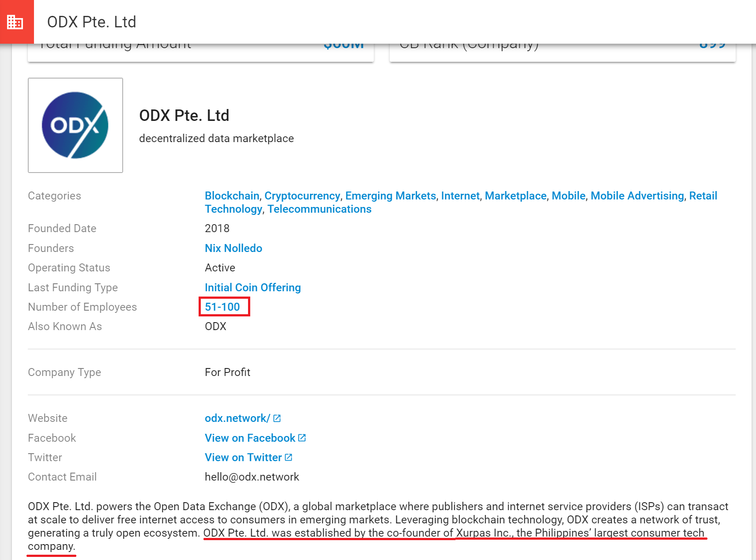Open the Cryptocurrency category link
Screen dimensions: 756x560
(302, 196)
